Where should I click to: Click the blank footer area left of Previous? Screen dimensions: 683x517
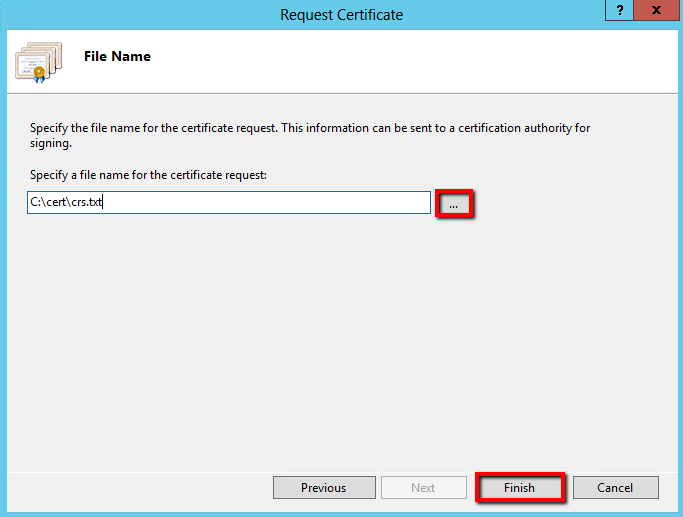pyautogui.click(x=140, y=488)
